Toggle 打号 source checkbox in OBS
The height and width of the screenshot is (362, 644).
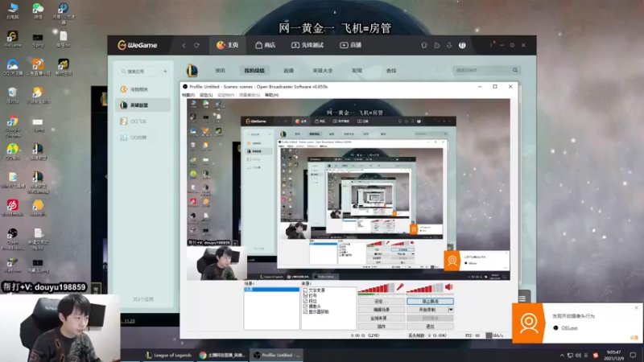point(305,295)
